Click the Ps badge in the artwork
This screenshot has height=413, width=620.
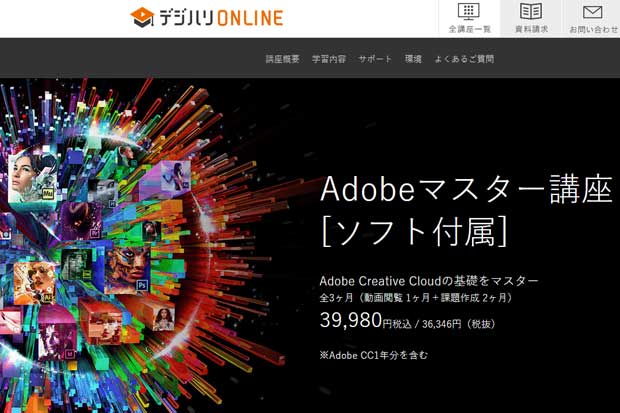142,285
